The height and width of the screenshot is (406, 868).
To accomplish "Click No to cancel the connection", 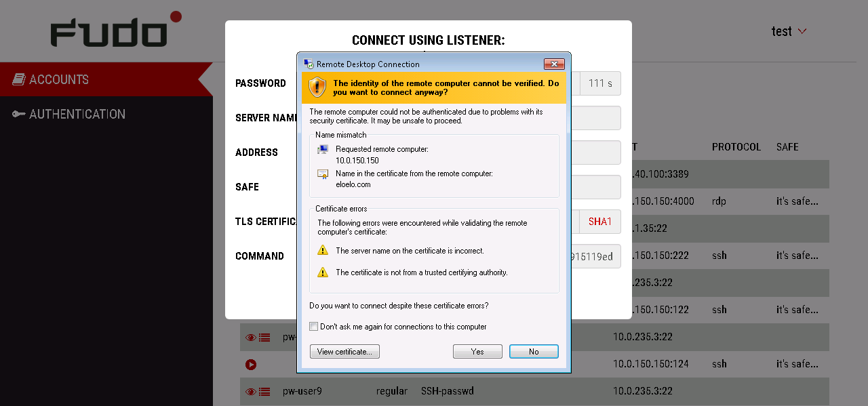I will (x=534, y=352).
